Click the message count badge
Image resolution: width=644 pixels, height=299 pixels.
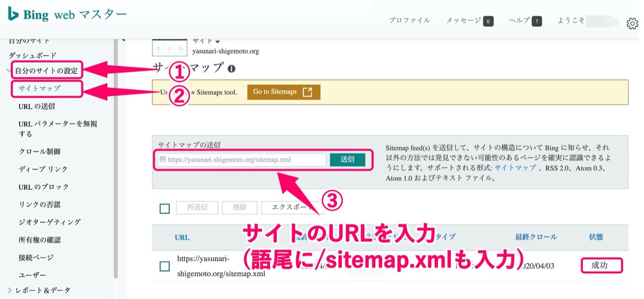(x=488, y=21)
